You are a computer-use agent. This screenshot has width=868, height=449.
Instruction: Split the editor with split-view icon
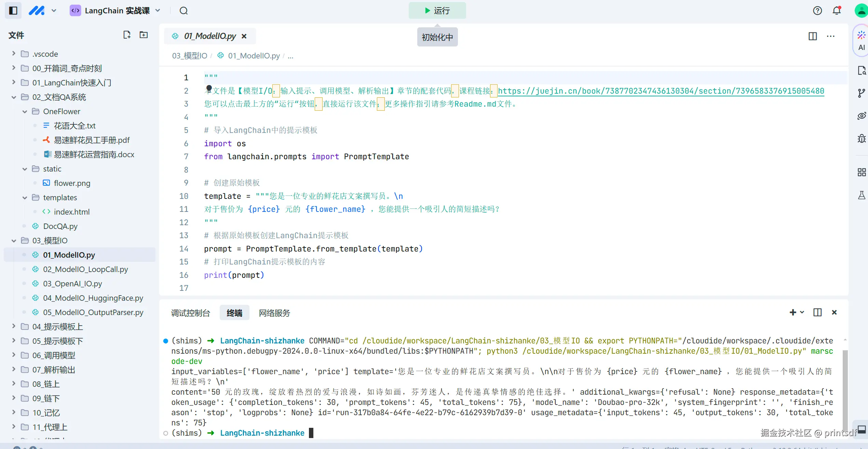[x=813, y=36]
